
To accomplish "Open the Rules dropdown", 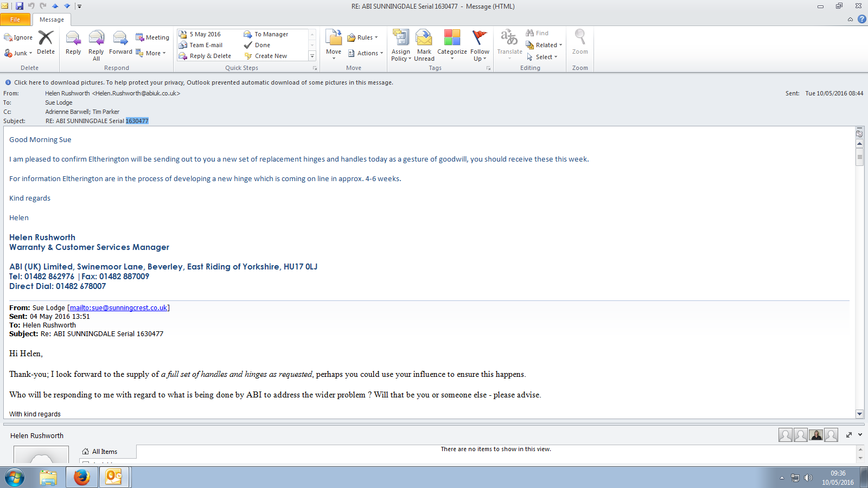I will click(x=362, y=37).
